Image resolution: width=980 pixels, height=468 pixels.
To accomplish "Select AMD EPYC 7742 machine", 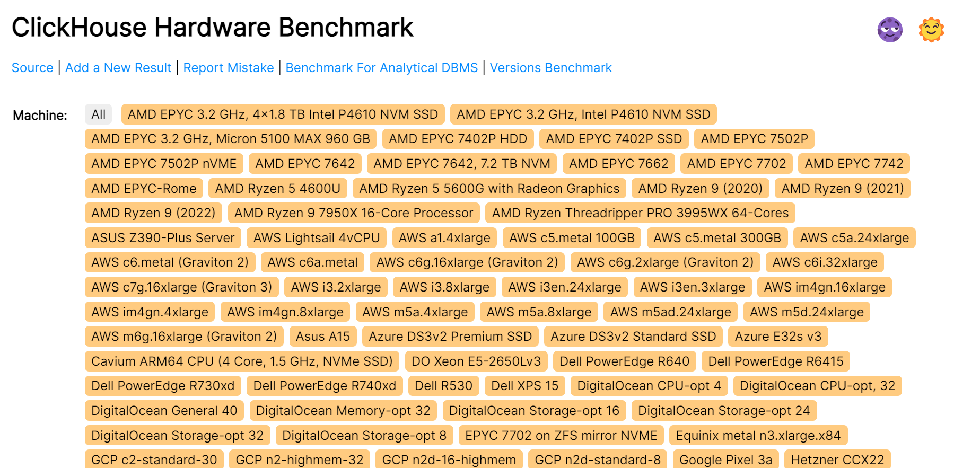I will tap(854, 164).
